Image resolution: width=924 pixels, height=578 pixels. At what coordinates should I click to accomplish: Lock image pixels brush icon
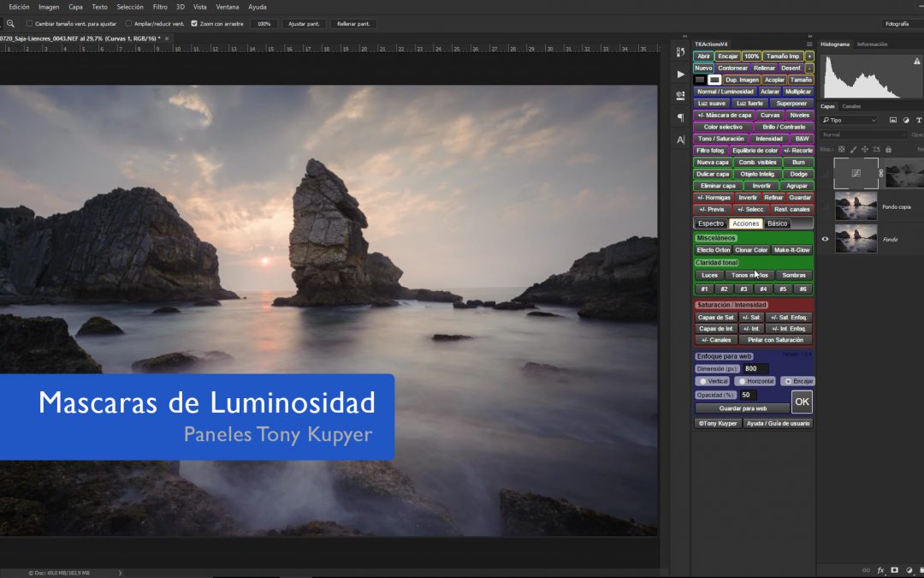click(x=853, y=150)
